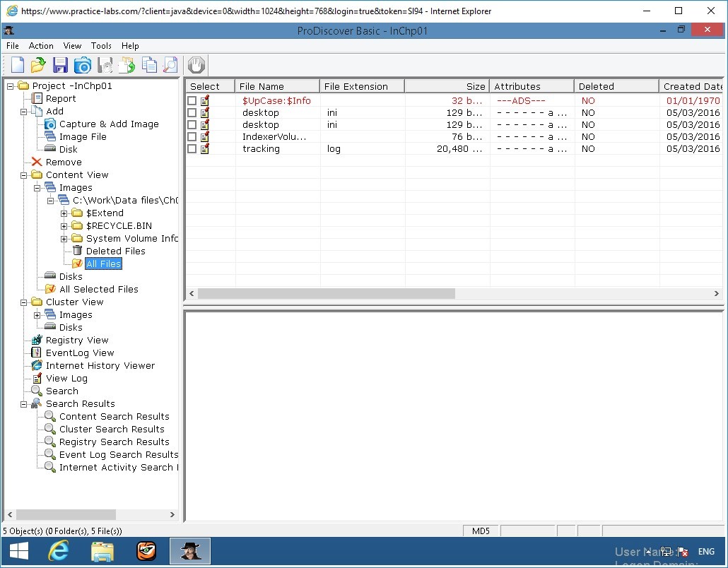The image size is (728, 568).
Task: Open Deleted Files trash node
Action: coord(116,251)
